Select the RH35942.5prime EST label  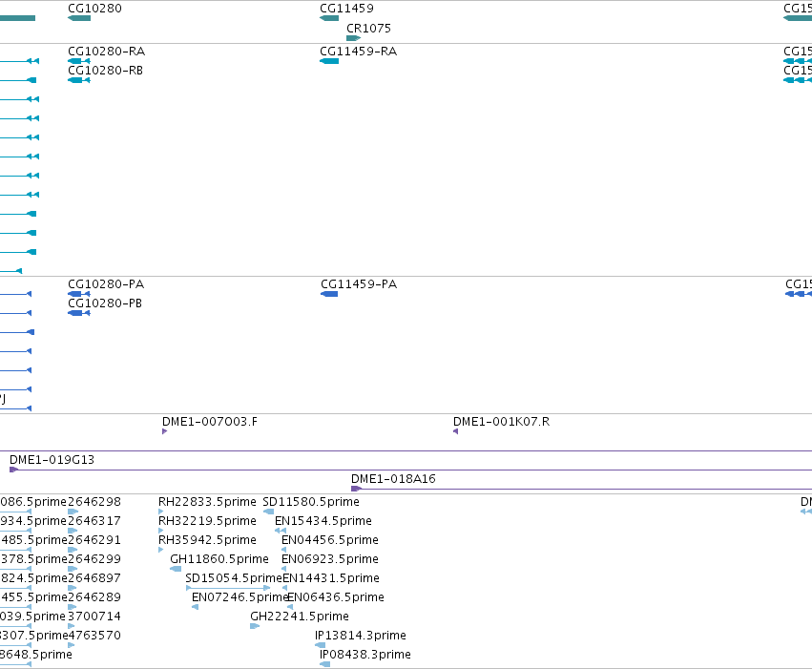[207, 540]
